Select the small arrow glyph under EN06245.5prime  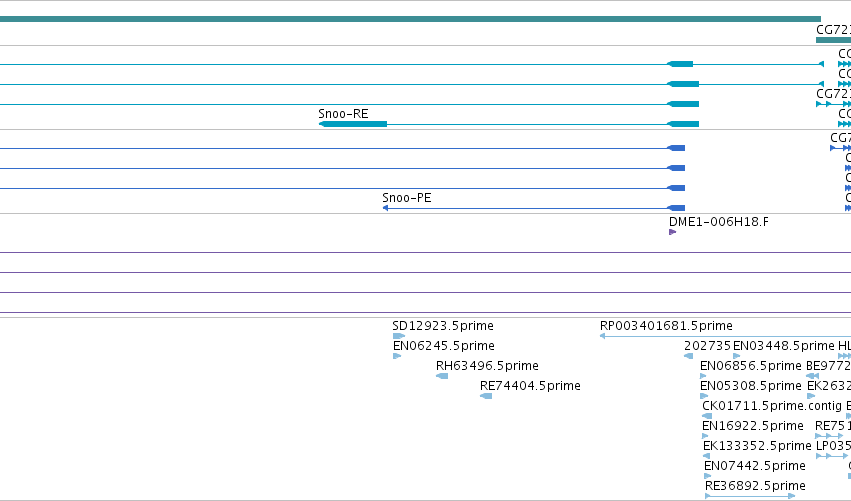point(397,357)
